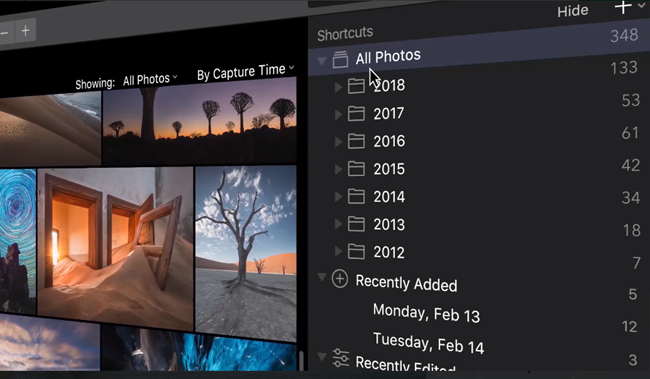Collapse the All Photos tree
The height and width of the screenshot is (379, 650).
tap(322, 61)
